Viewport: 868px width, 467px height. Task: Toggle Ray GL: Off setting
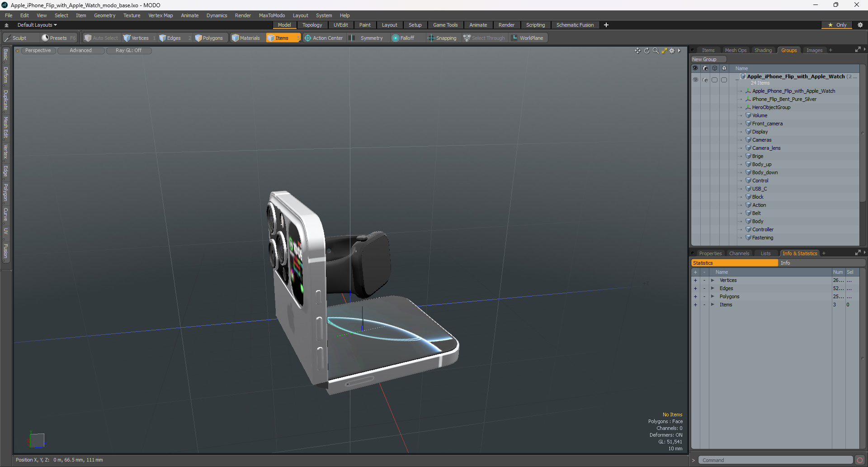click(x=128, y=51)
